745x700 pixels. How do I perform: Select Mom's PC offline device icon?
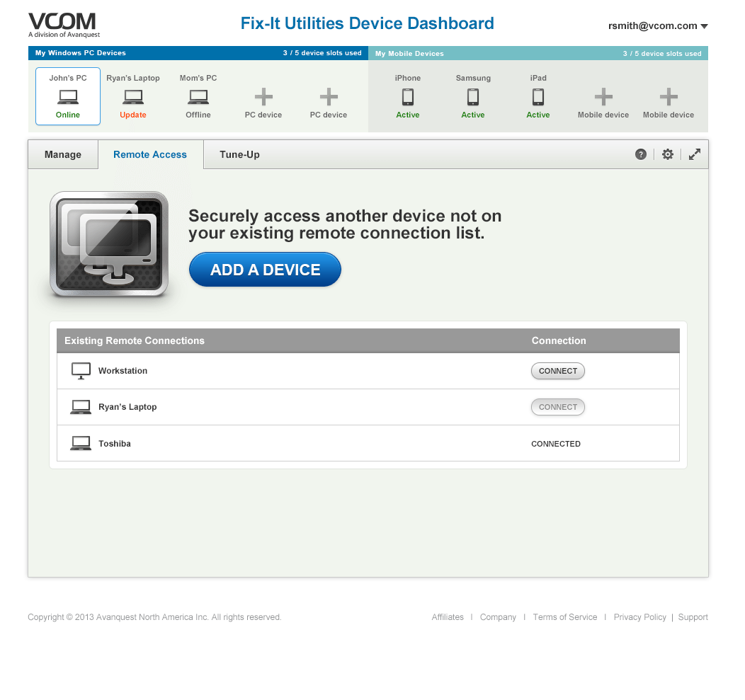tap(198, 96)
